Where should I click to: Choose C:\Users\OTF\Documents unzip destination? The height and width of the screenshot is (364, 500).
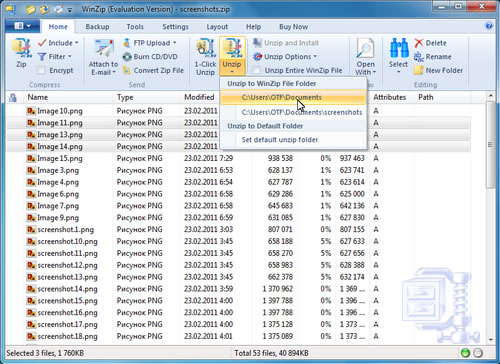[x=293, y=97]
